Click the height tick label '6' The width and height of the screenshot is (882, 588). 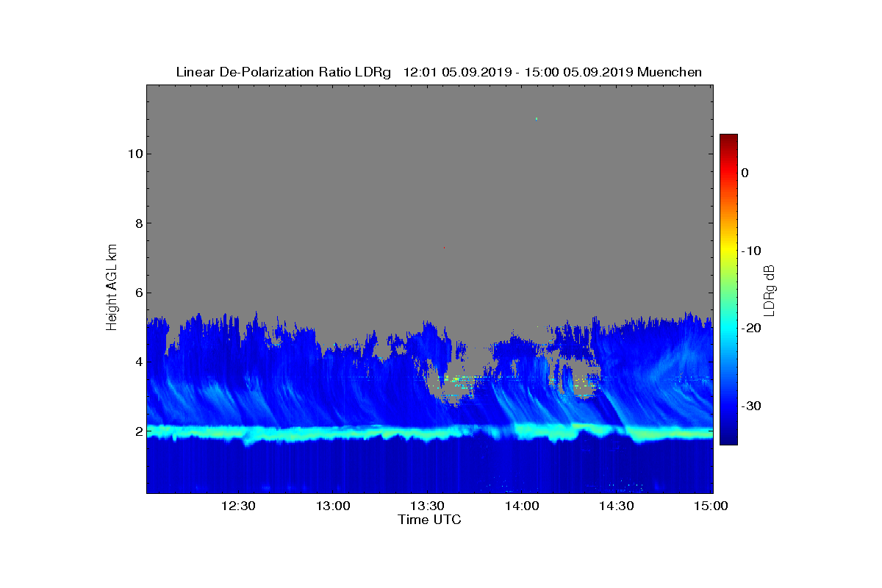click(137, 293)
